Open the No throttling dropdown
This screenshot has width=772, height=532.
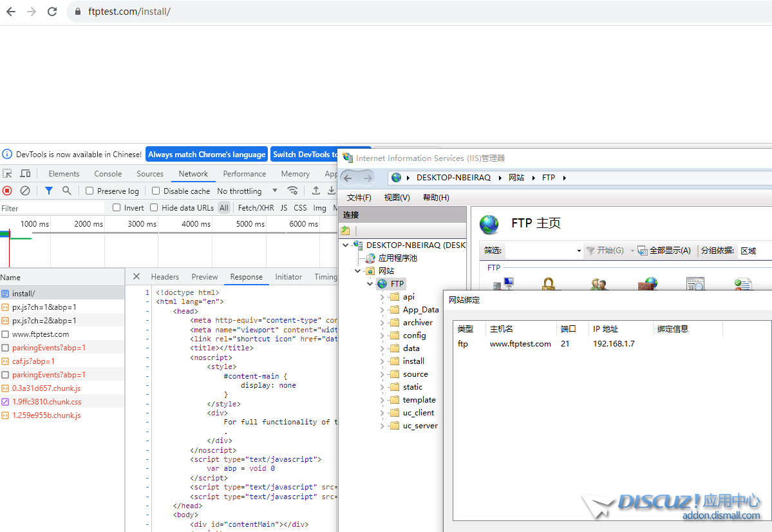coord(247,191)
